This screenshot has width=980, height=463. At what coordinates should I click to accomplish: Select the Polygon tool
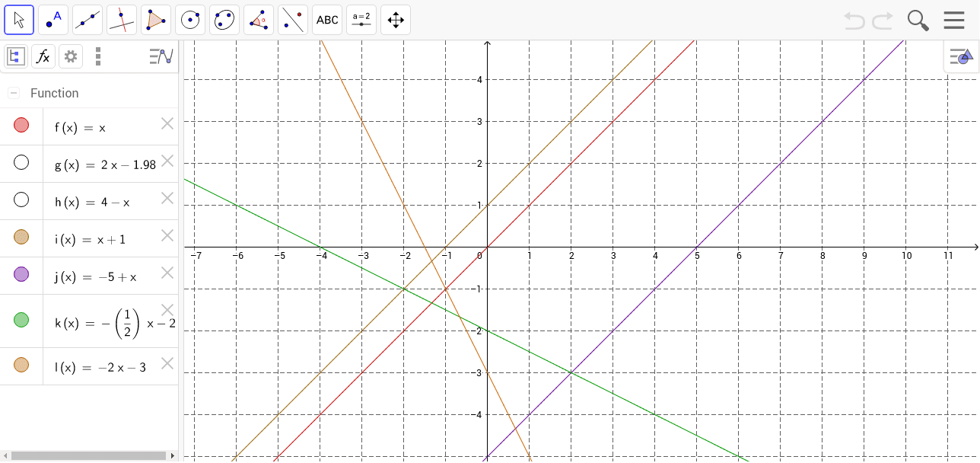(156, 20)
